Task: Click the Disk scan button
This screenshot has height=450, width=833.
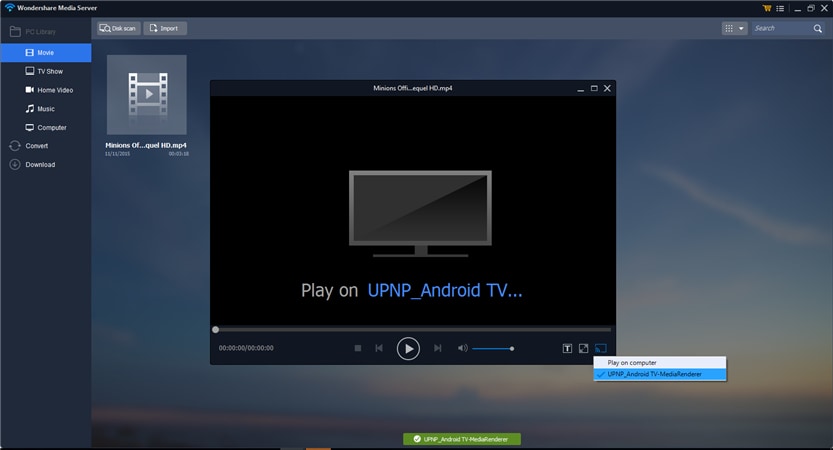Action: [x=118, y=28]
